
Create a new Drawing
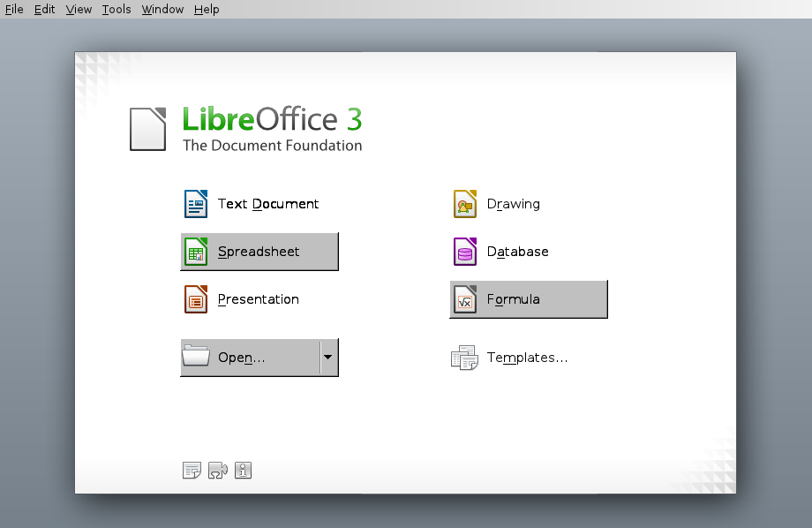pyautogui.click(x=529, y=204)
